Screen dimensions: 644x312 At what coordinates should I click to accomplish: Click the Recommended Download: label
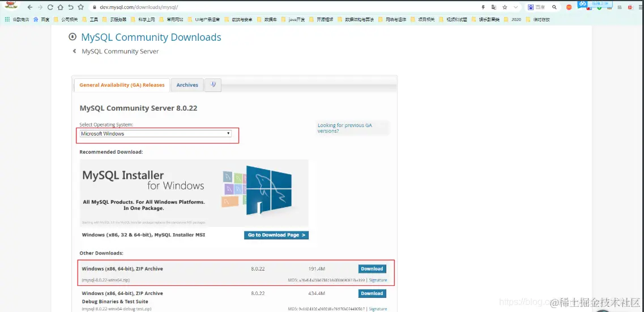[112, 152]
